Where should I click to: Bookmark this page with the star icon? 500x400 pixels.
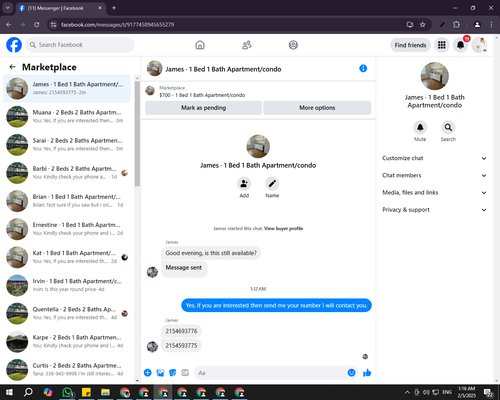click(423, 25)
